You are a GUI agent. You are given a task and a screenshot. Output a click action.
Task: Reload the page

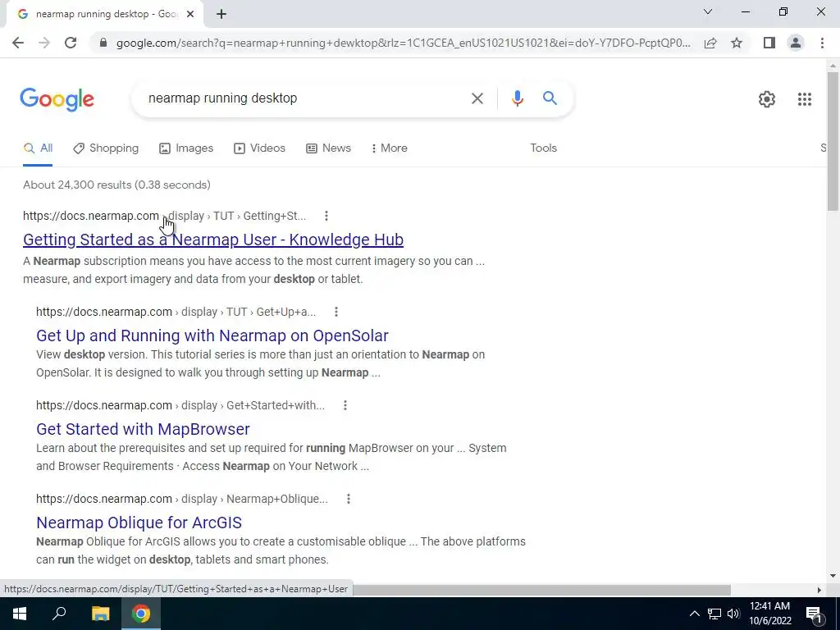71,43
